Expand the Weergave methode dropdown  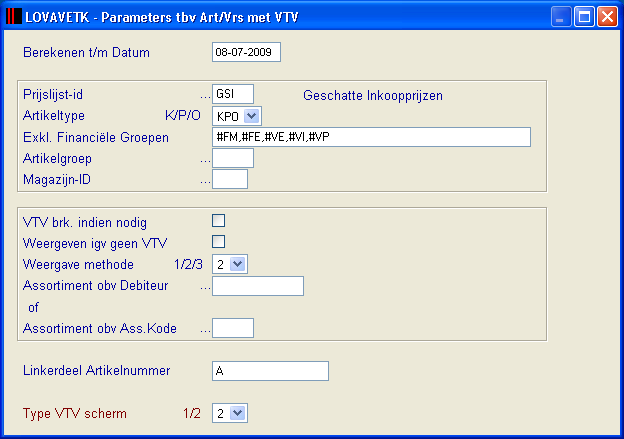[238, 264]
